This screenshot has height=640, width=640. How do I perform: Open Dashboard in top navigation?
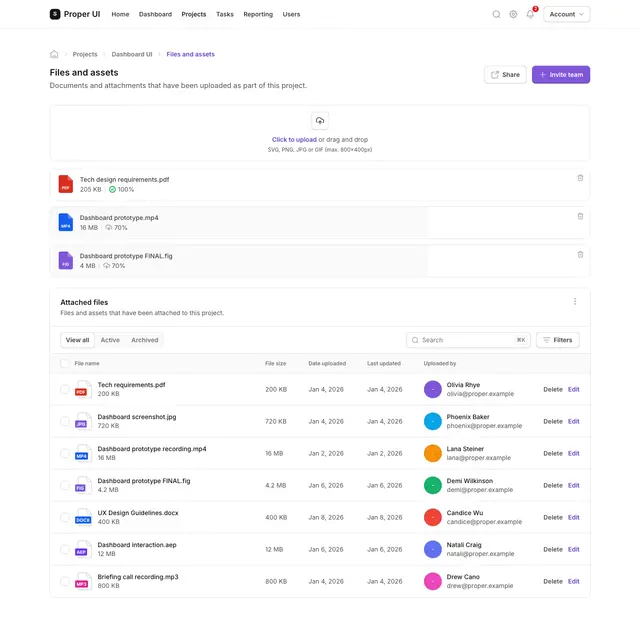155,14
